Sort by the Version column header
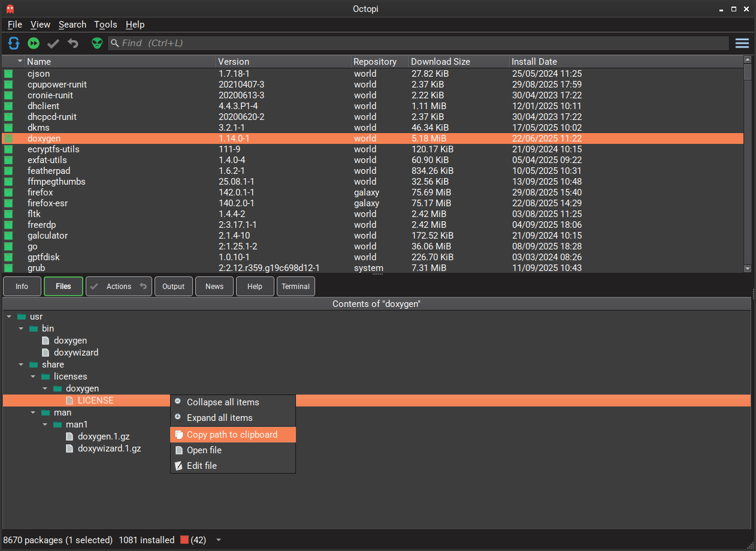 tap(283, 61)
